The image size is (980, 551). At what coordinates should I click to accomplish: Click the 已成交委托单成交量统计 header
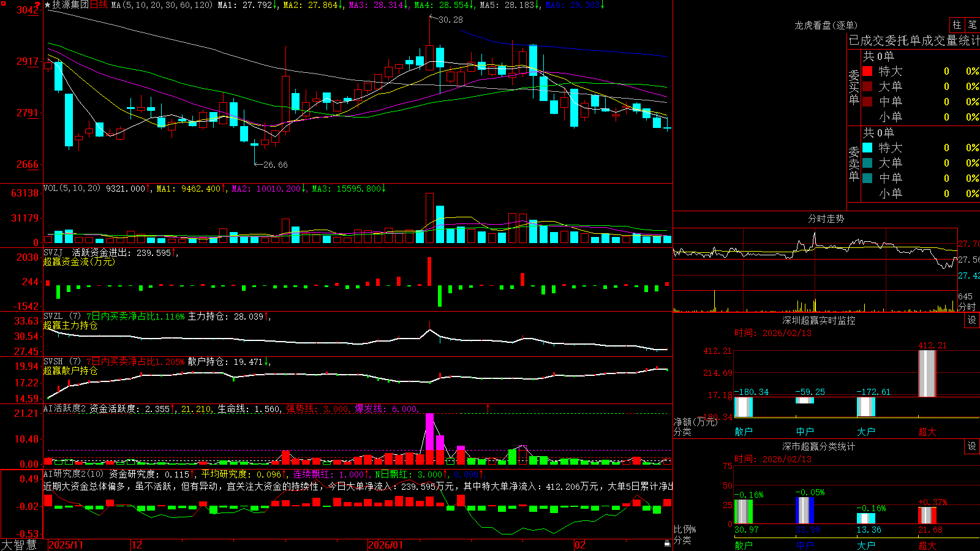(914, 40)
